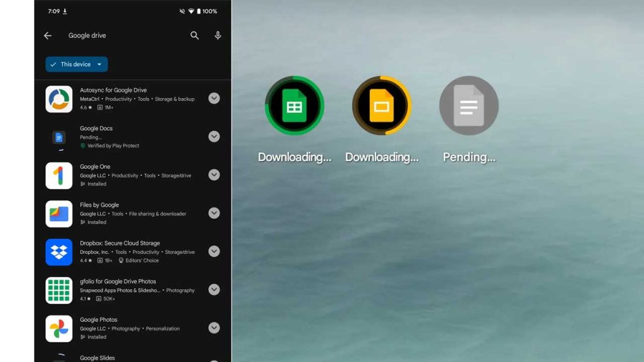Select the Google Slides title text

[97, 358]
